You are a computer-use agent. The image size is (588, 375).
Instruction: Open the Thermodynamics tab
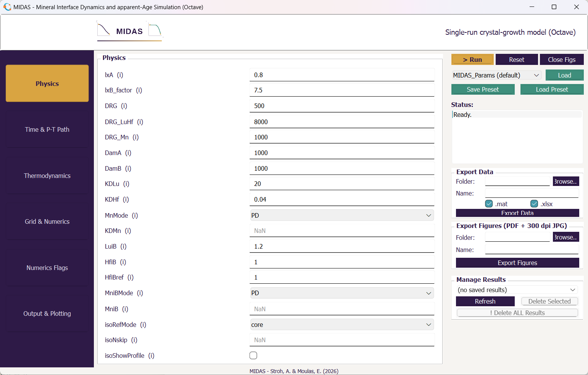point(47,176)
